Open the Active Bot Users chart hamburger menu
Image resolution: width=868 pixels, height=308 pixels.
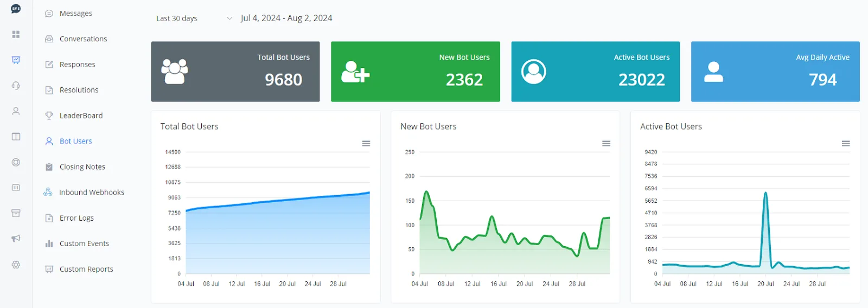pyautogui.click(x=846, y=144)
